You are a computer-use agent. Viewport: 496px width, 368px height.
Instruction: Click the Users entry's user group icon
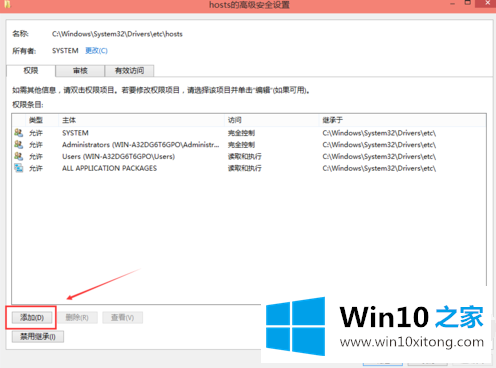point(19,156)
